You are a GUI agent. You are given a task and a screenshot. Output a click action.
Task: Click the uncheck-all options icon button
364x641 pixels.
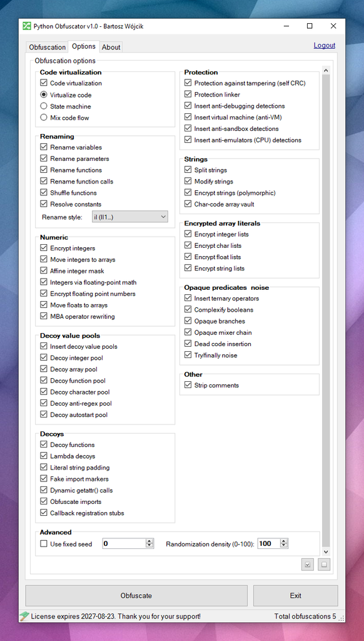point(324,565)
